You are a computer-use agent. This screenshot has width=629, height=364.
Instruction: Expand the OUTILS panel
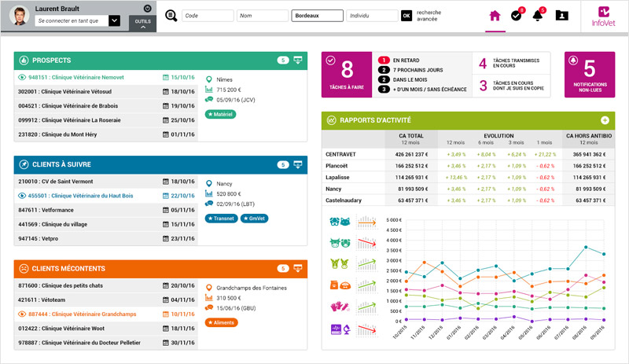click(143, 24)
